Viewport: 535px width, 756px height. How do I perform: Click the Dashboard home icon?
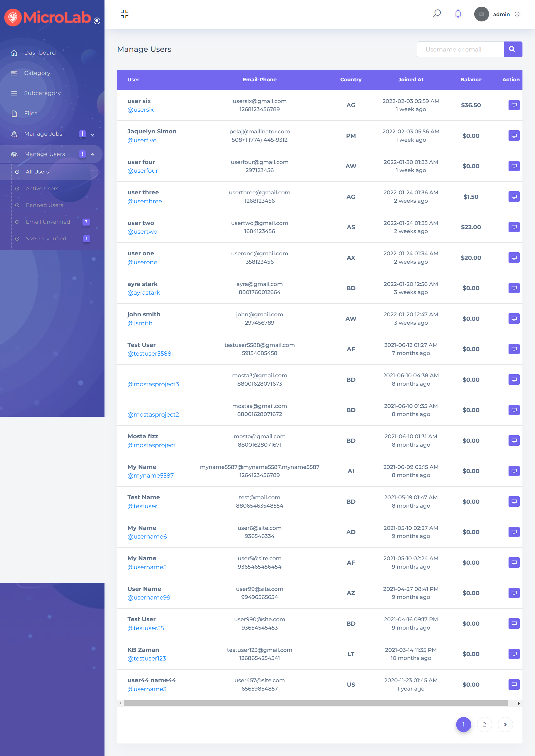tap(14, 53)
